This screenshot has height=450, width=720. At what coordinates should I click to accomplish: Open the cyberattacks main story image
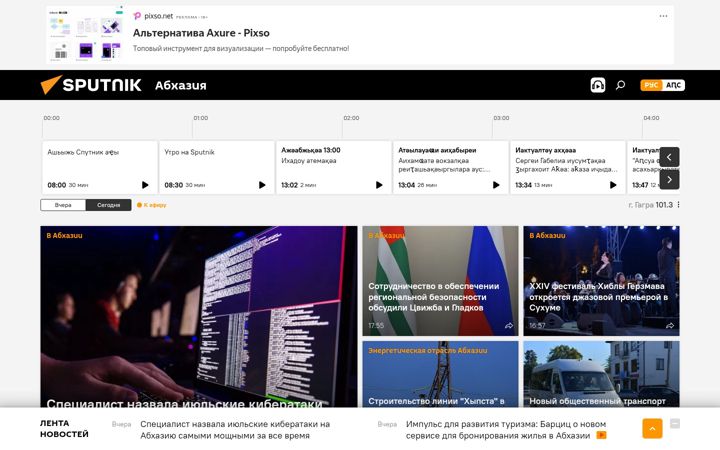pyautogui.click(x=198, y=317)
